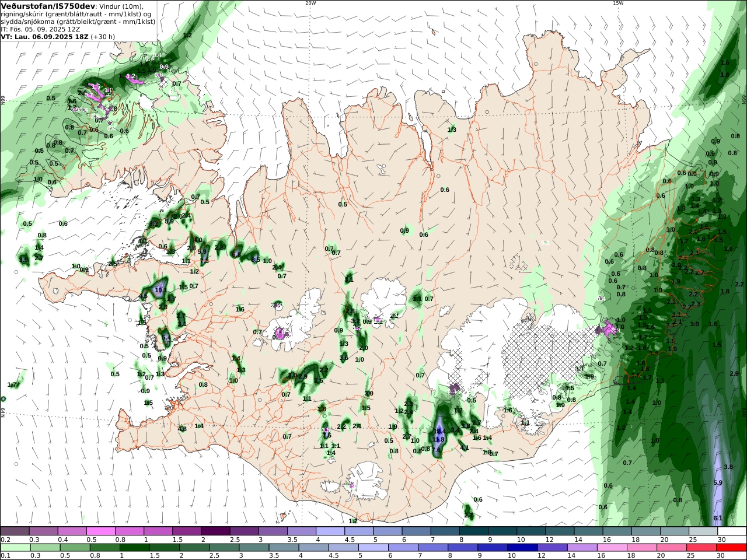Click the light green 0.3 swatch in the lower legend row

(x=45, y=548)
